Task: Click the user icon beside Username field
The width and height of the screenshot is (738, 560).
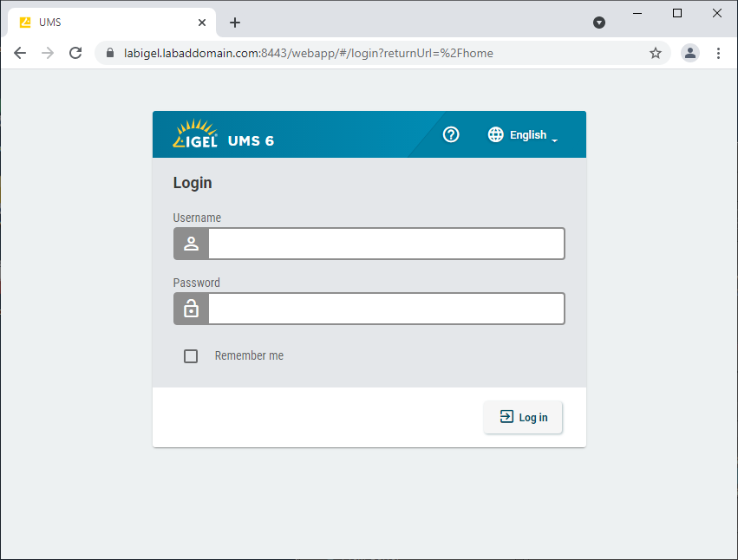Action: tap(192, 244)
